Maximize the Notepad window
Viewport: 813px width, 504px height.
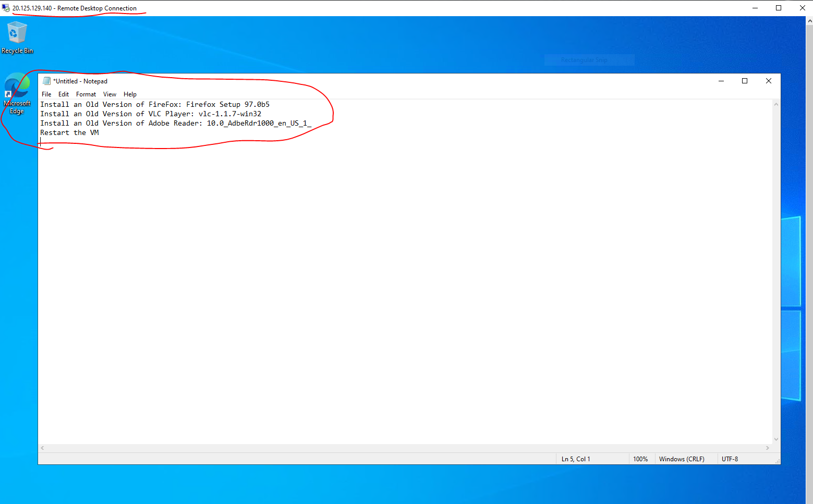tap(745, 81)
